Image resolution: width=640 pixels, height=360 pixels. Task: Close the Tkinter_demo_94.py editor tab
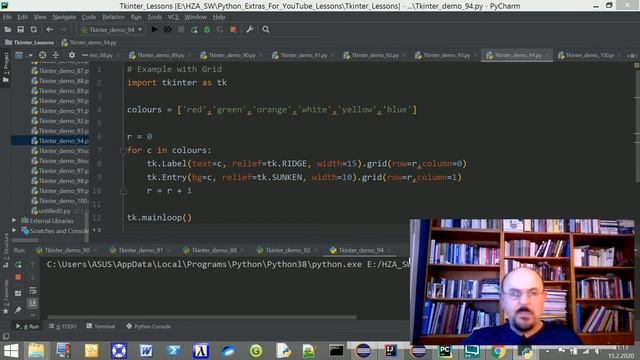548,55
